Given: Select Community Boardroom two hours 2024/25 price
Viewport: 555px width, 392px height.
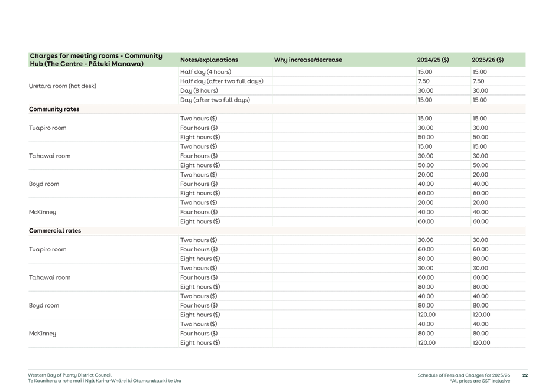Looking at the screenshot, I should pyautogui.click(x=425, y=175).
